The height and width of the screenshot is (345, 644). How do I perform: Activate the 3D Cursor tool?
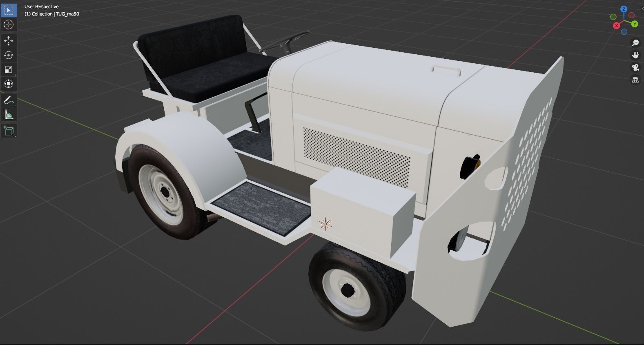pyautogui.click(x=9, y=24)
